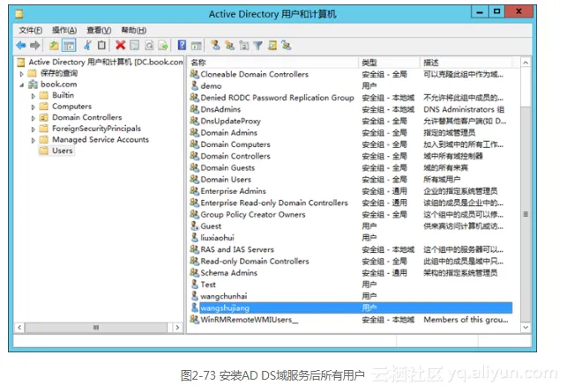Click the Cut scissors icon
Screen dimensions: 567x392
pyautogui.click(x=87, y=46)
